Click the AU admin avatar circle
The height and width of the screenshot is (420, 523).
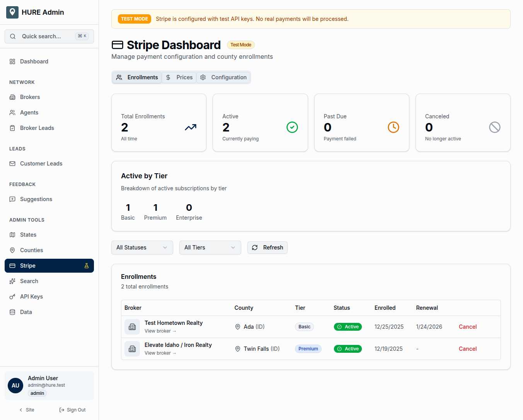coord(15,386)
